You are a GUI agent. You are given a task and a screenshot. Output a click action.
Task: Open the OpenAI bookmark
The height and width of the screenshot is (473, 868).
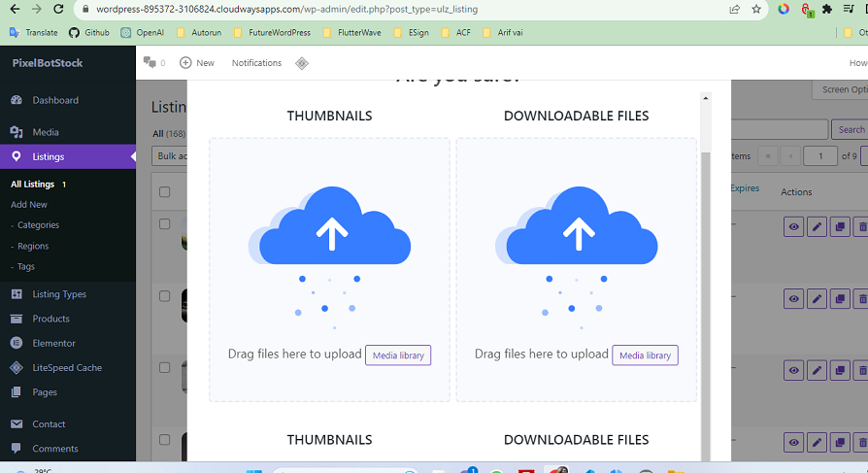[143, 33]
